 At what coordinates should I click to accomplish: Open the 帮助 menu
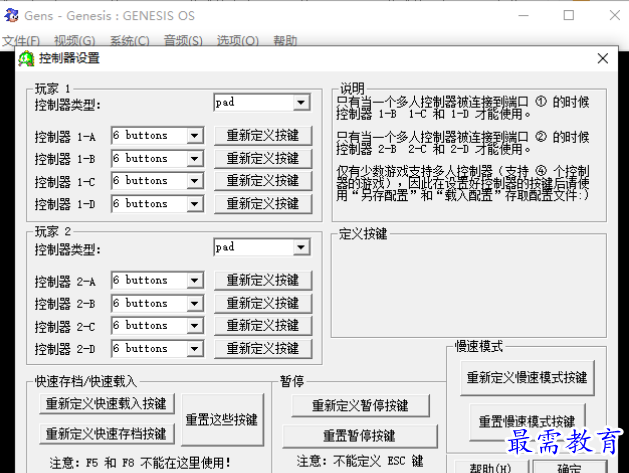point(285,41)
